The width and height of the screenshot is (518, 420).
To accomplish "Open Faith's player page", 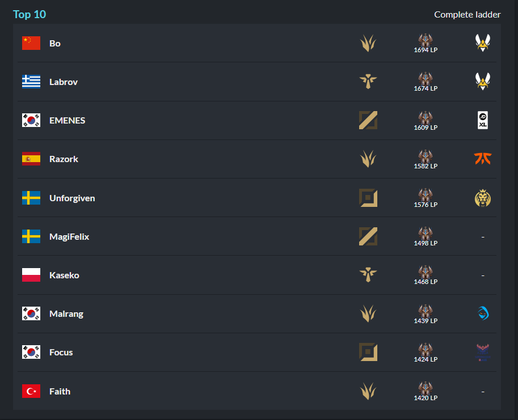I will coord(60,391).
